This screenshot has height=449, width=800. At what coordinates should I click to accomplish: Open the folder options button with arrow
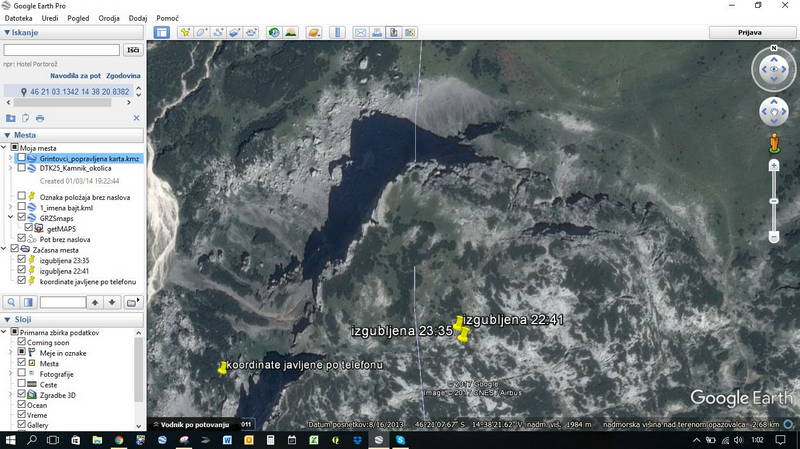pos(133,303)
